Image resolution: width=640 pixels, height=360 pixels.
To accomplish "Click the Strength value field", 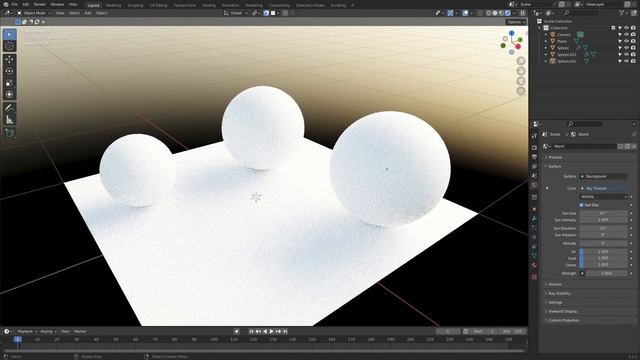I will click(607, 273).
